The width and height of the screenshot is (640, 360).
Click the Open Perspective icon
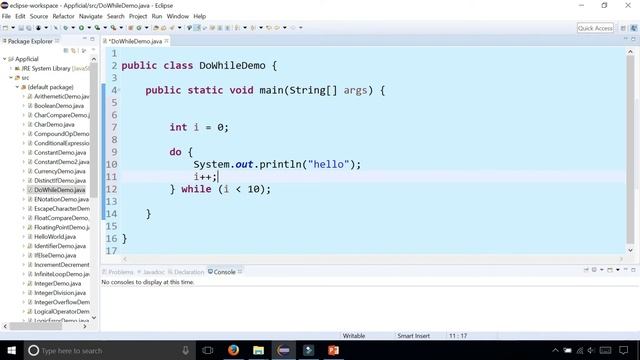coord(623,28)
